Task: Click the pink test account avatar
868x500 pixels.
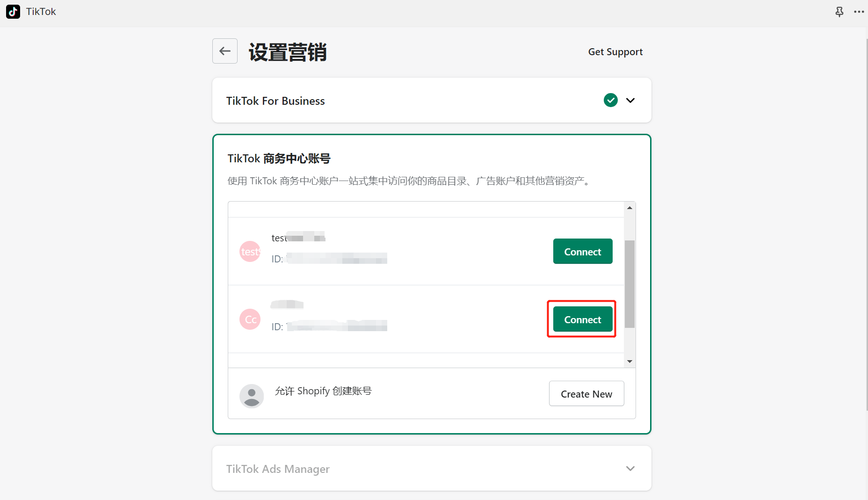Action: (250, 252)
